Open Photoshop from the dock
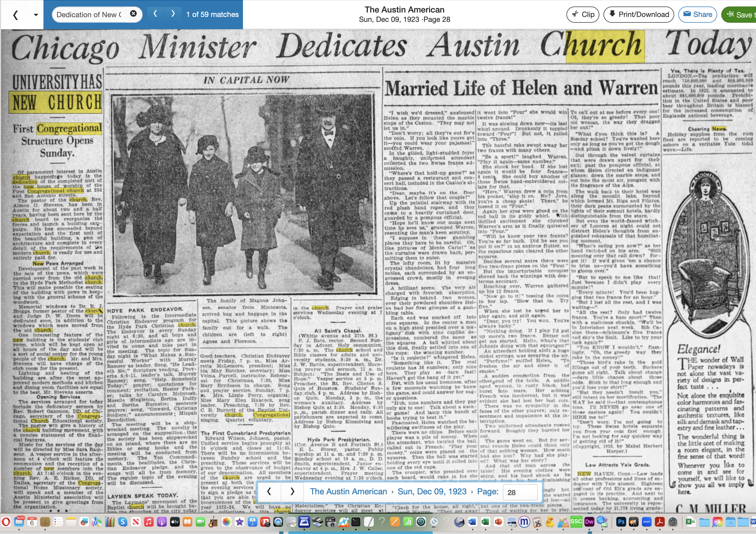The height and width of the screenshot is (534, 756). tap(621, 522)
